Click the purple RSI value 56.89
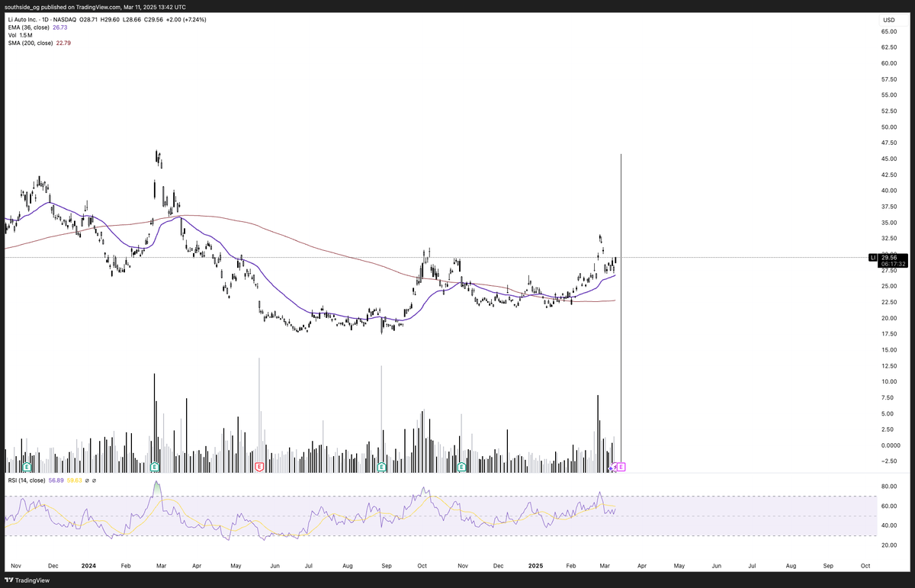Screen dimensions: 915x588 point(56,480)
